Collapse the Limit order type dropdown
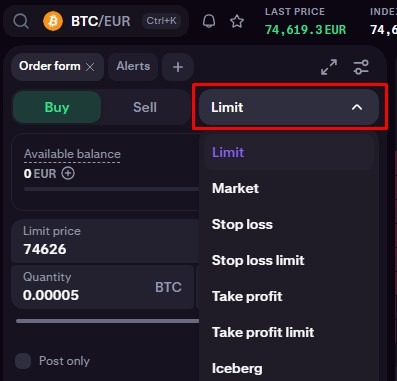Image resolution: width=397 pixels, height=381 pixels. [289, 107]
